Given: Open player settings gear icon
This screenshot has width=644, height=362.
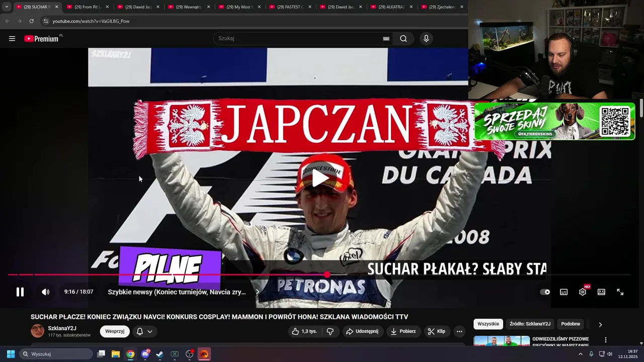Looking at the screenshot, I should point(583,292).
